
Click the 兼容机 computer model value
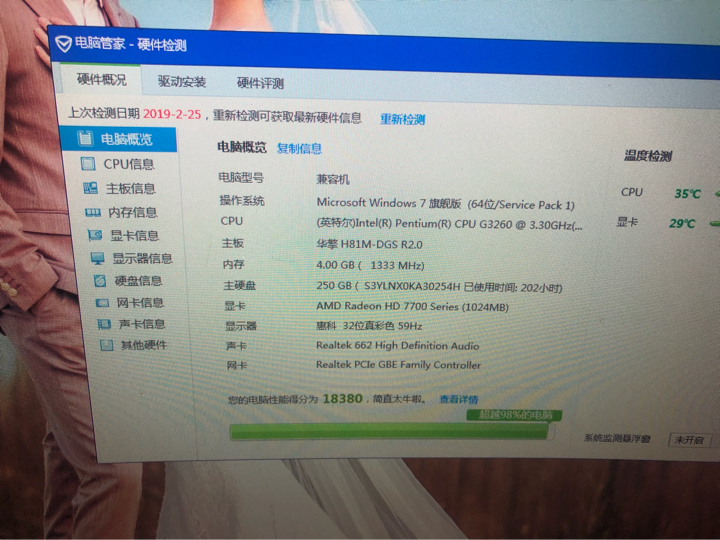(332, 179)
